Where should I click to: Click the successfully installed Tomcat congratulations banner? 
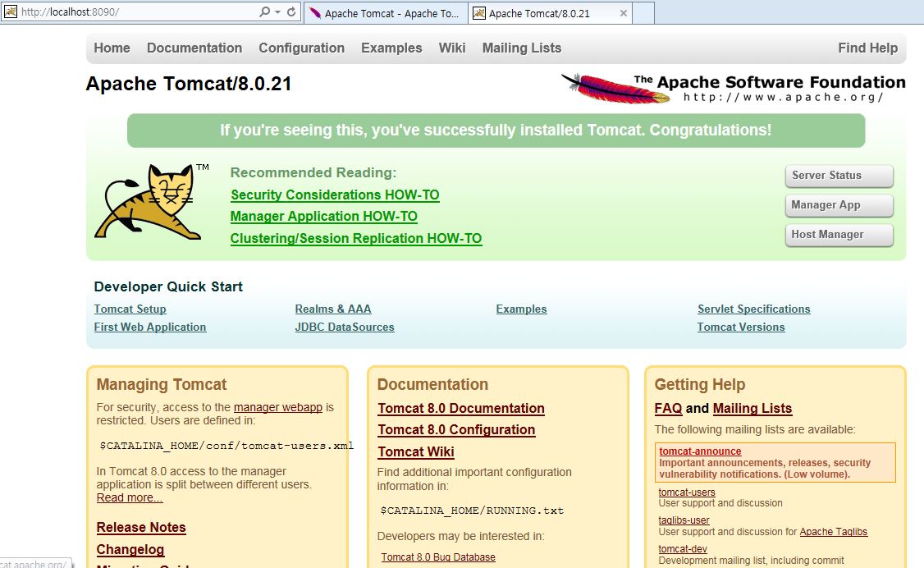coord(496,131)
